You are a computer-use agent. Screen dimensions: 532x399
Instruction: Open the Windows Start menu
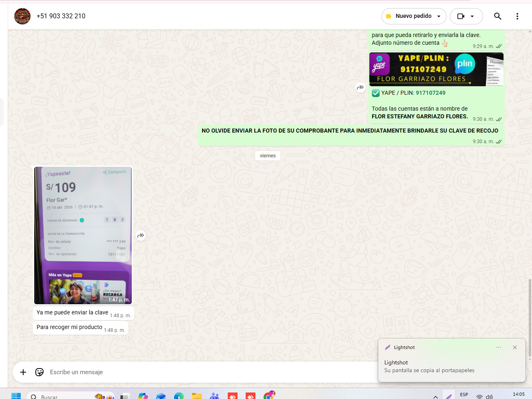[x=16, y=396]
